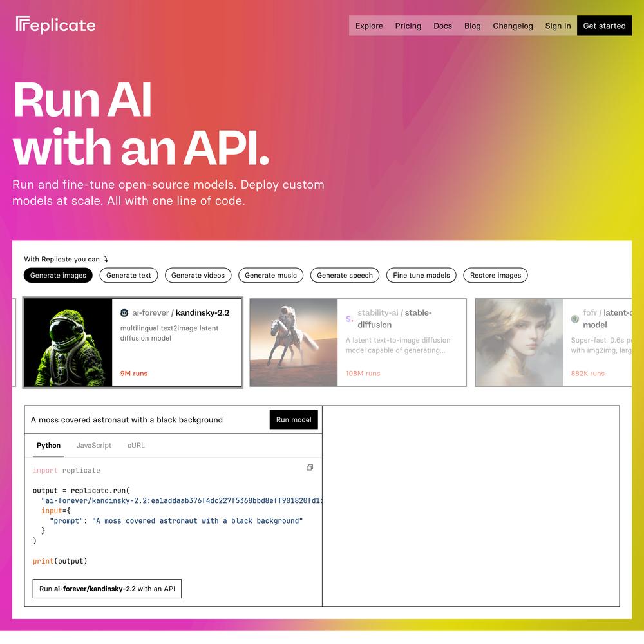Image resolution: width=644 pixels, height=644 pixels.
Task: Select the Fine tune models pill
Action: [x=421, y=275]
